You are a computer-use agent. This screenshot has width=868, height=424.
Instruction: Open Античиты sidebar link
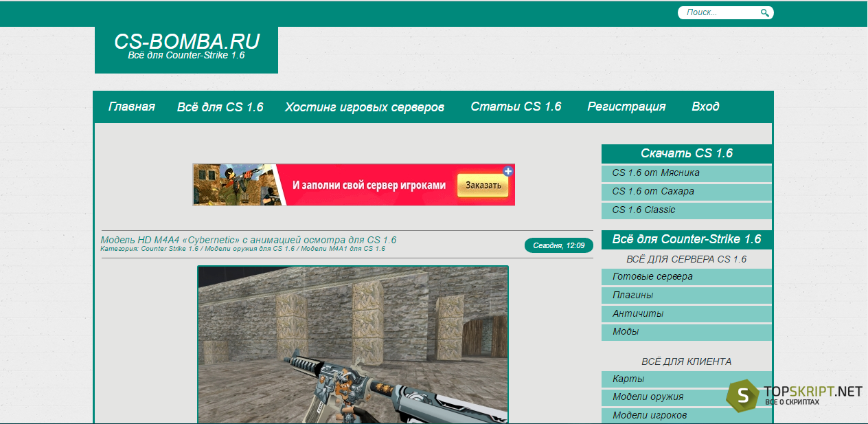click(x=687, y=314)
